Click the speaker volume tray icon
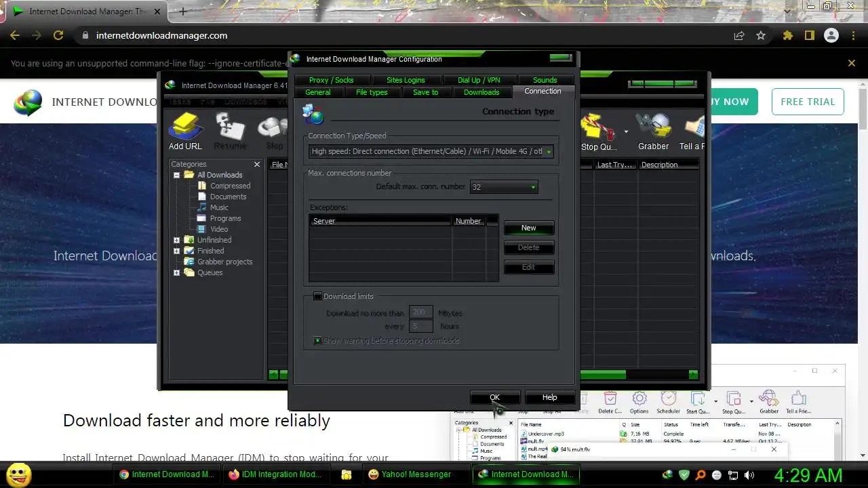The image size is (868, 488). pyautogui.click(x=749, y=475)
